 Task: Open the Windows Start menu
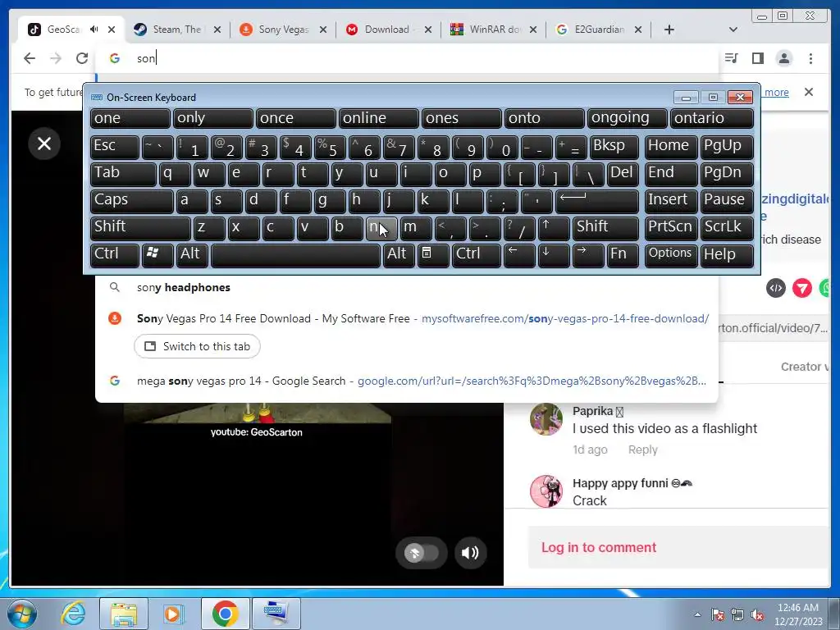tap(22, 614)
